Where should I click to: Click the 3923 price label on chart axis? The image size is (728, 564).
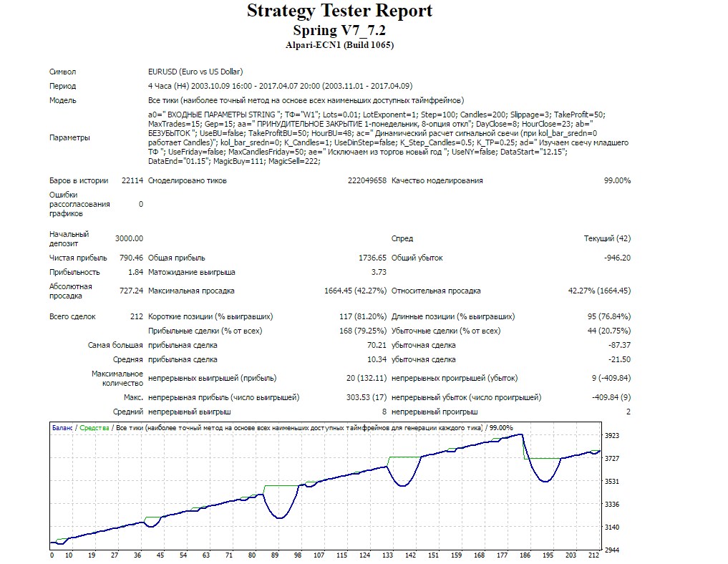pos(612,435)
